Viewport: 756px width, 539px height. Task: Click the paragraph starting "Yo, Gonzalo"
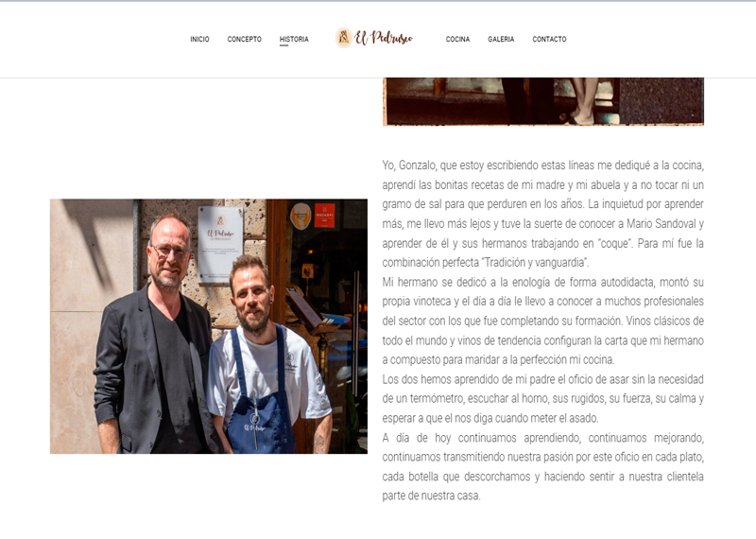[542, 214]
